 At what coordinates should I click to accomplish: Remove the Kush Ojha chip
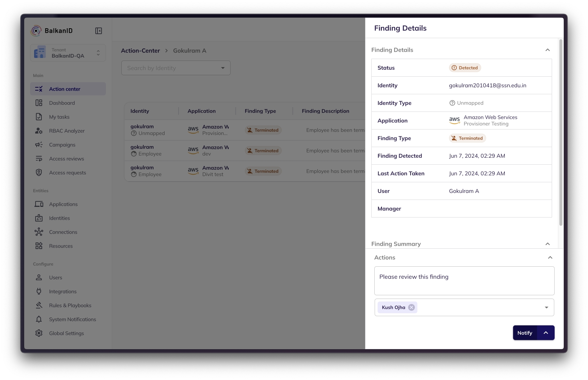point(412,307)
